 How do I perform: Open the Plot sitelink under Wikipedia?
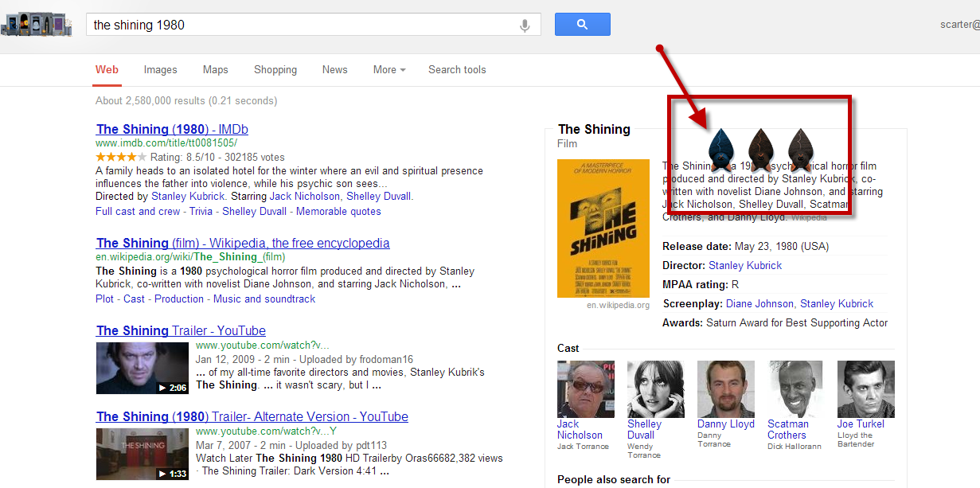point(105,299)
